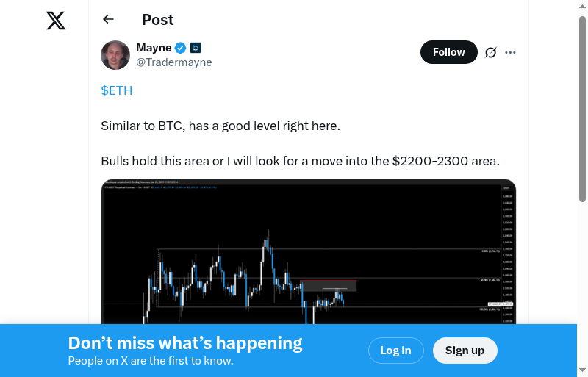Follow the Mayne account
Viewport: 588px width, 377px height.
point(448,52)
